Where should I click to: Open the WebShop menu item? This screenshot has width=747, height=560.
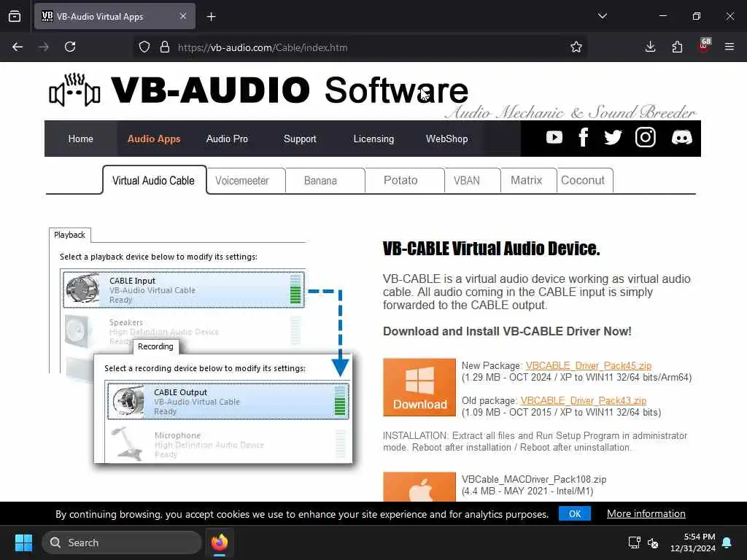click(447, 139)
